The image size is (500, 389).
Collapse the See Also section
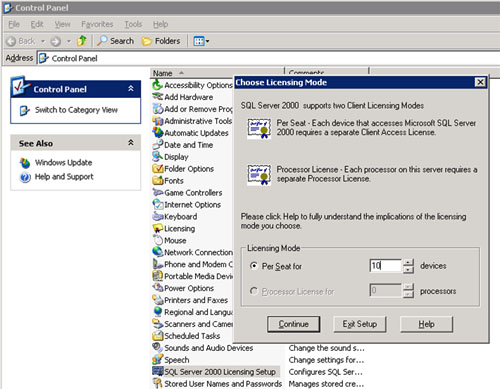(x=131, y=143)
